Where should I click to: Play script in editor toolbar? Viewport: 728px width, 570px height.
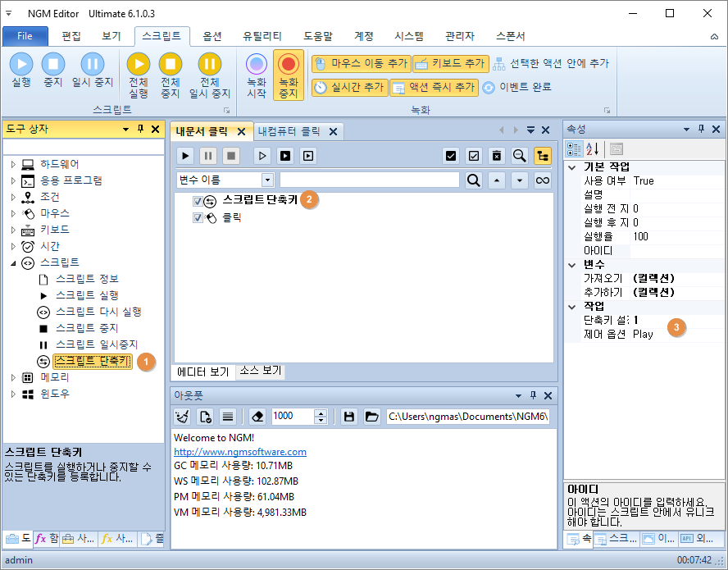tap(185, 156)
